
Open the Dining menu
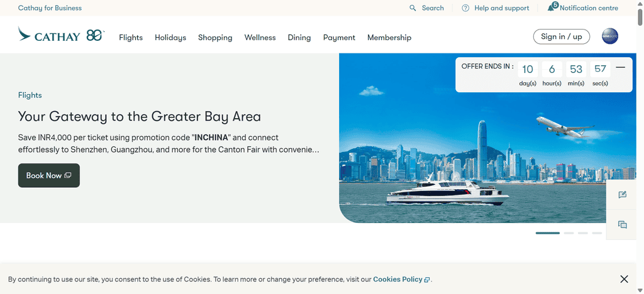pyautogui.click(x=299, y=37)
